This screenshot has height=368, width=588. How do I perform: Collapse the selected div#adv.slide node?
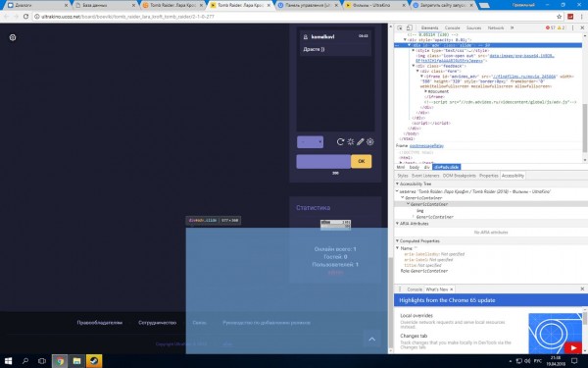pyautogui.click(x=409, y=45)
